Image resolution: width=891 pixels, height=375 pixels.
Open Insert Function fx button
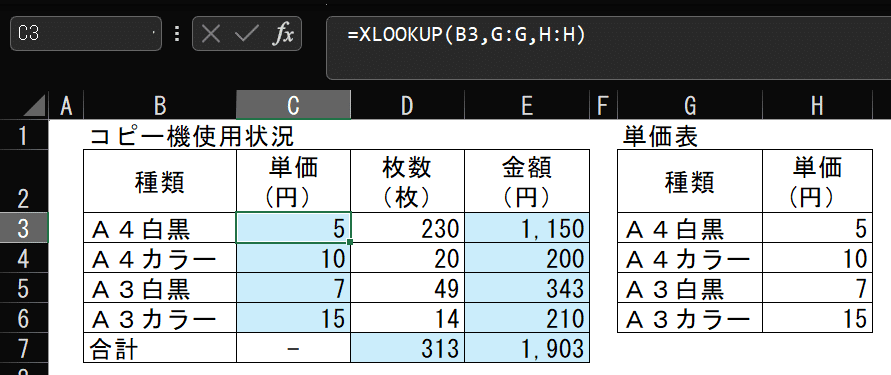pos(282,35)
